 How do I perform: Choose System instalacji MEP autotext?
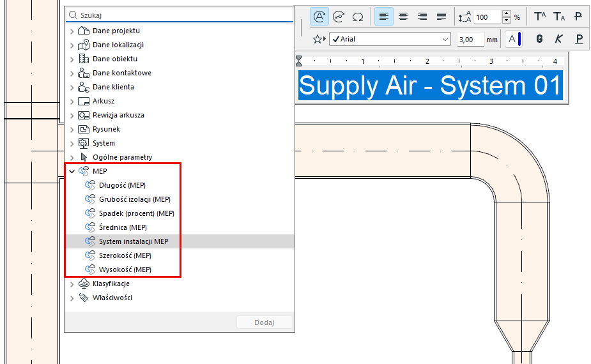(x=134, y=241)
